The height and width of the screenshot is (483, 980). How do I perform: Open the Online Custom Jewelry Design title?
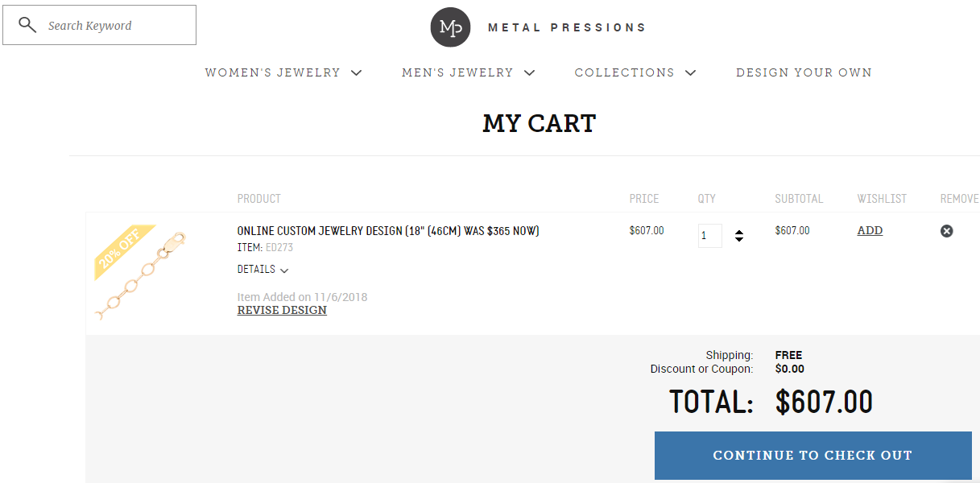click(x=388, y=231)
